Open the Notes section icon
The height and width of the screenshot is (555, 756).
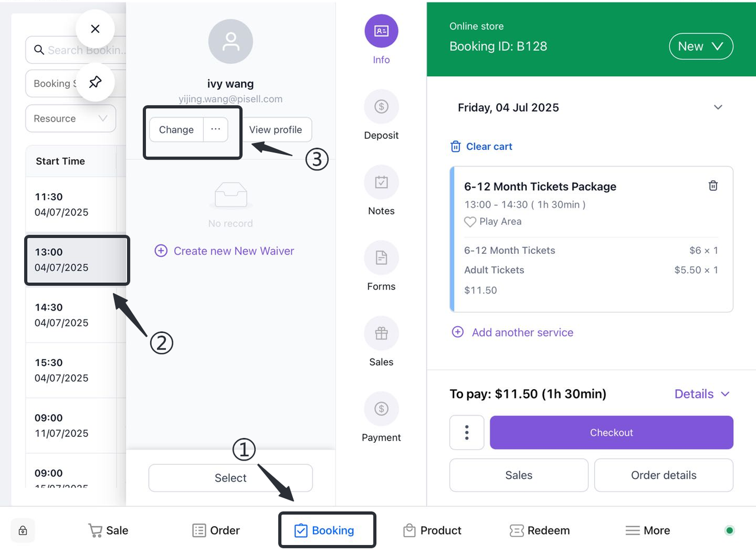tap(382, 182)
